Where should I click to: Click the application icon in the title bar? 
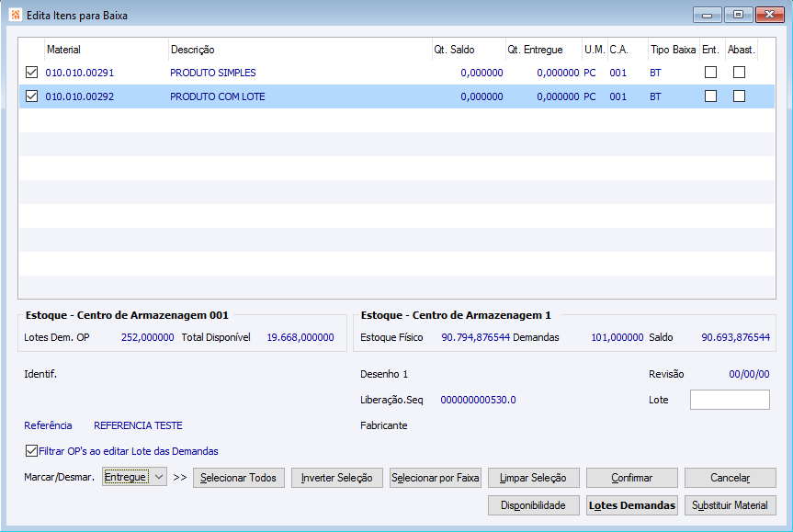pyautogui.click(x=16, y=15)
